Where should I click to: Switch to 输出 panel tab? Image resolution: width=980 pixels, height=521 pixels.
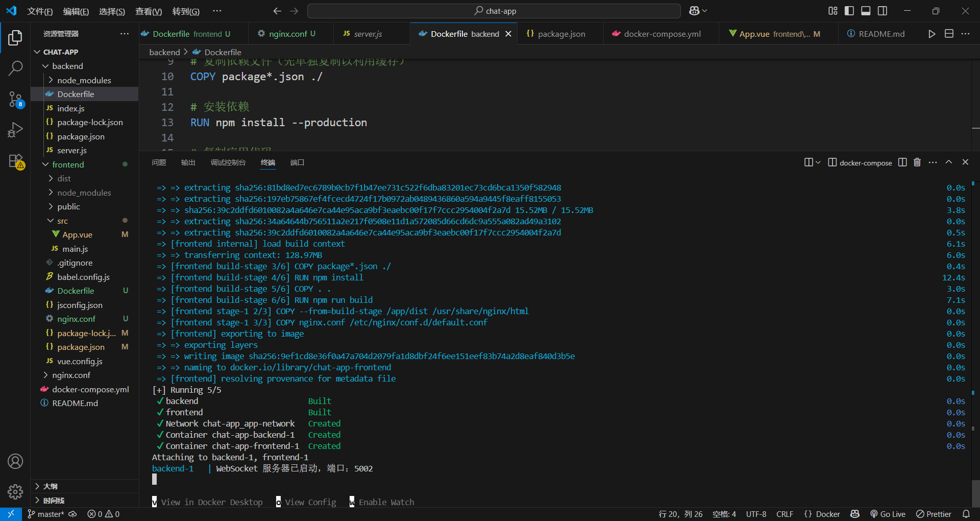tap(188, 162)
